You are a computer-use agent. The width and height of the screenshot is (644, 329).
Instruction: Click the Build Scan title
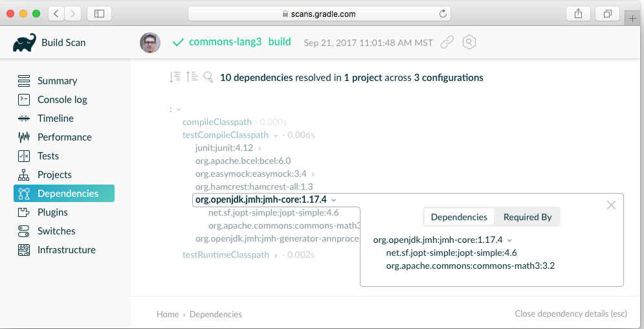click(63, 42)
